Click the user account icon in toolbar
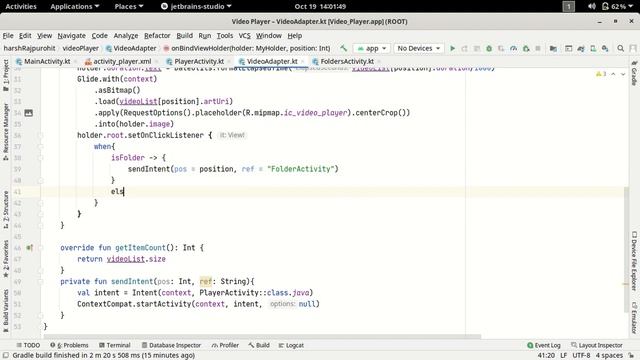The height and width of the screenshot is (360, 640). click(633, 48)
